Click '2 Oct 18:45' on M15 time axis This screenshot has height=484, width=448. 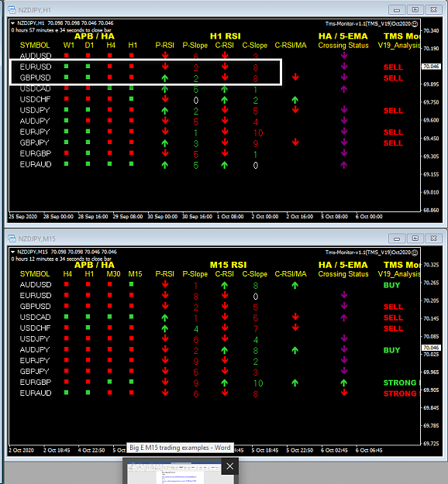click(57, 451)
